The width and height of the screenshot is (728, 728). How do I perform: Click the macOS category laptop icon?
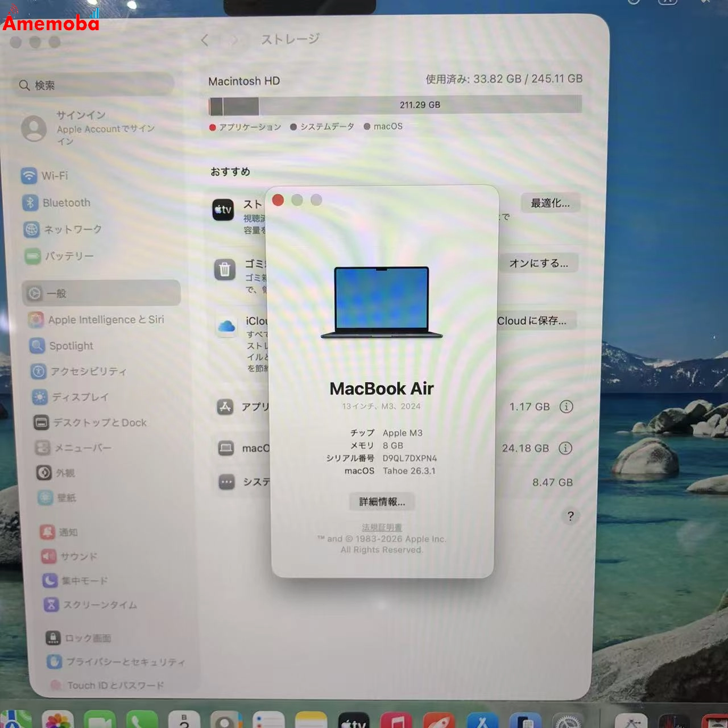[x=226, y=448]
